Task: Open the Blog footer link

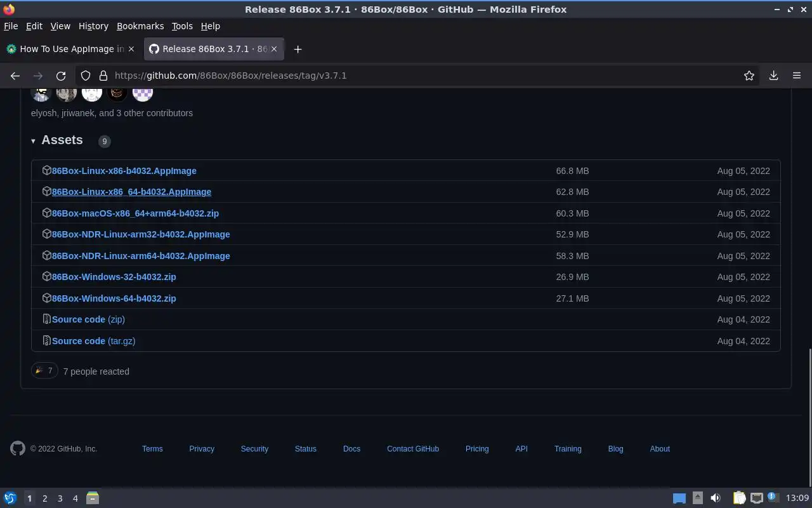Action: [615, 449]
